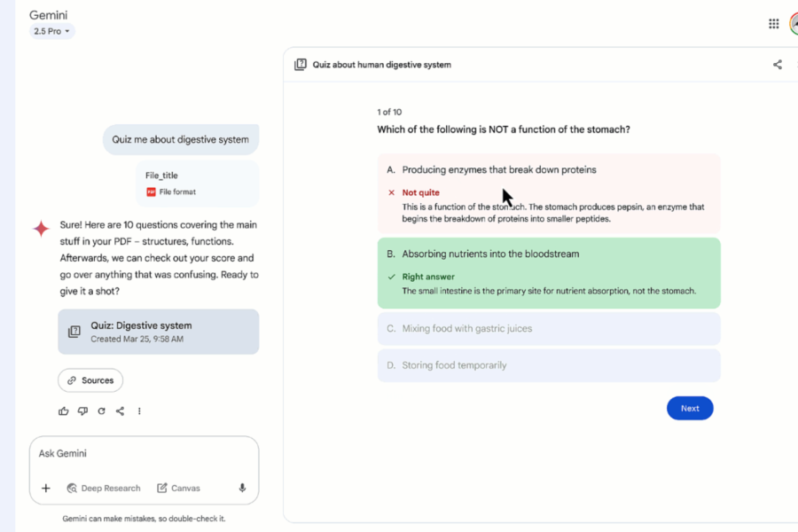
Task: Click the plus icon to attach a file
Action: pos(46,488)
